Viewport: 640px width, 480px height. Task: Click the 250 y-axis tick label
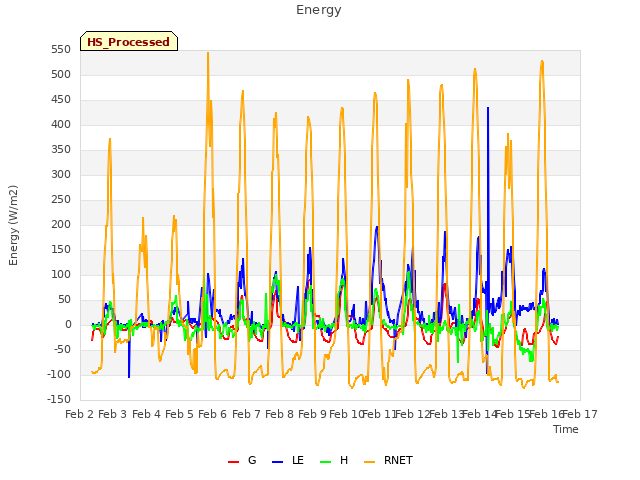(61, 200)
